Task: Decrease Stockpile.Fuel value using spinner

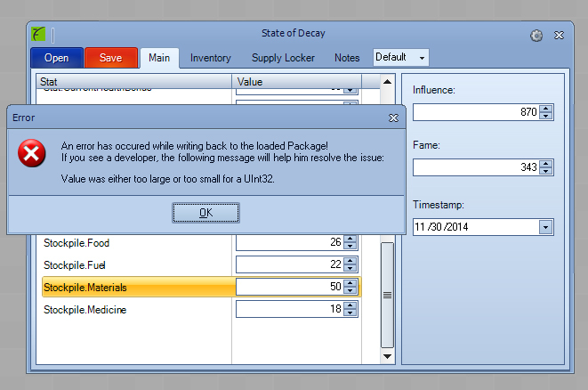Action: click(350, 268)
